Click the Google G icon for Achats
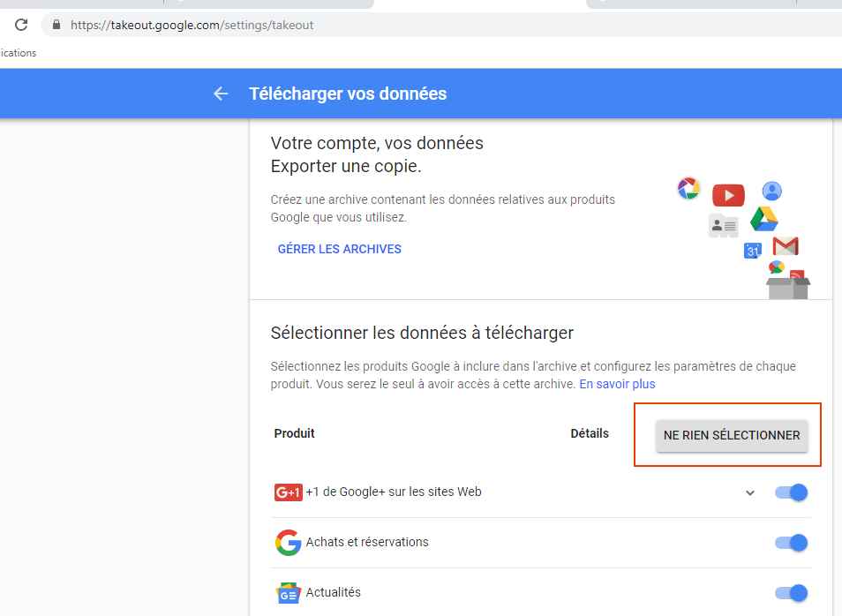The height and width of the screenshot is (616, 842). pyautogui.click(x=288, y=543)
